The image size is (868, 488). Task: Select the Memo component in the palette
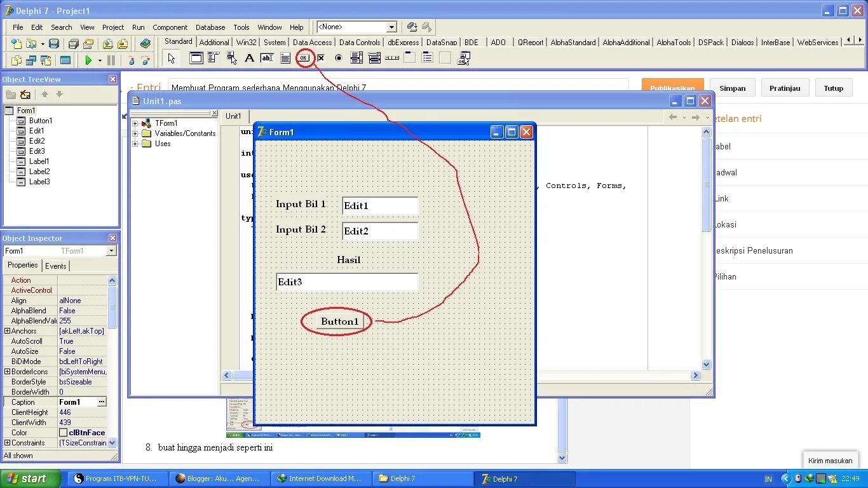285,58
